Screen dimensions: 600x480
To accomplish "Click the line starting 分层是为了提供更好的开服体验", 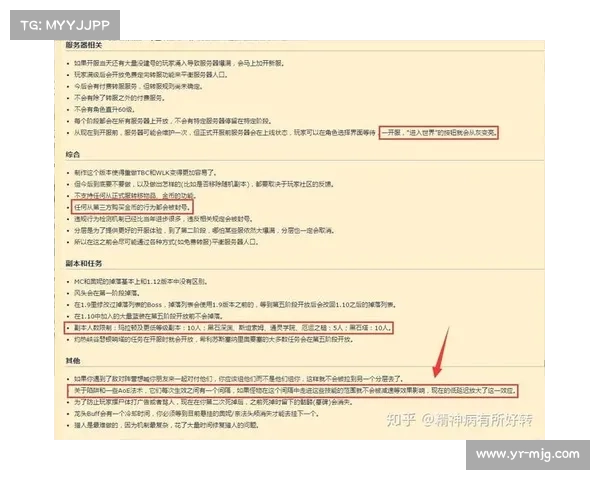I will [204, 230].
